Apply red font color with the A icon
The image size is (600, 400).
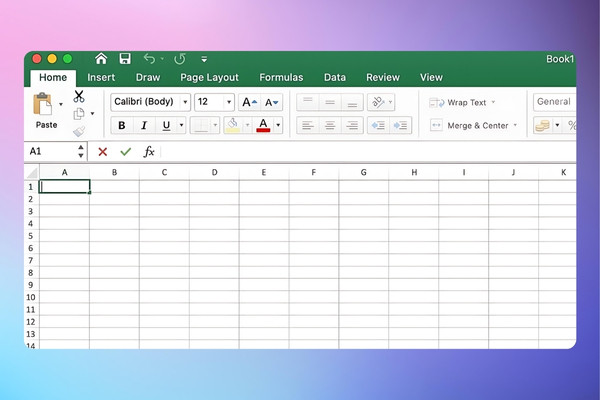click(263, 125)
